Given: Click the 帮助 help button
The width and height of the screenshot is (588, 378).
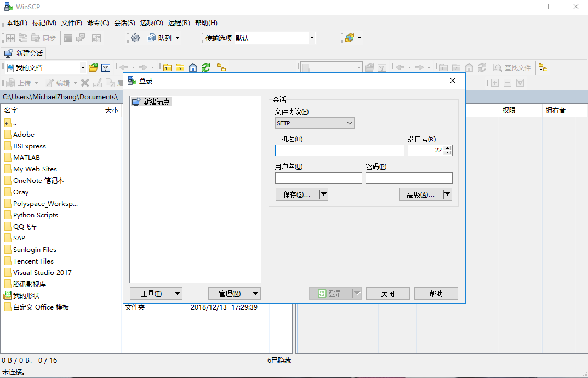Looking at the screenshot, I should pos(436,293).
